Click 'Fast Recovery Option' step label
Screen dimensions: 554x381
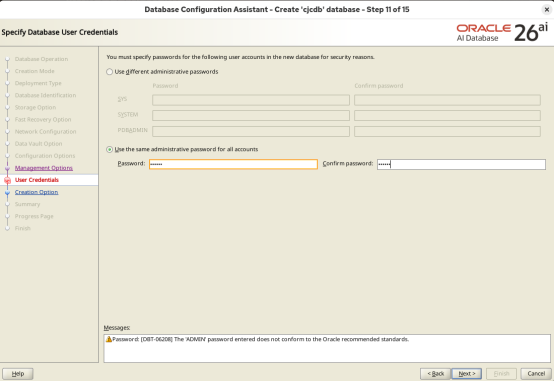(x=43, y=119)
